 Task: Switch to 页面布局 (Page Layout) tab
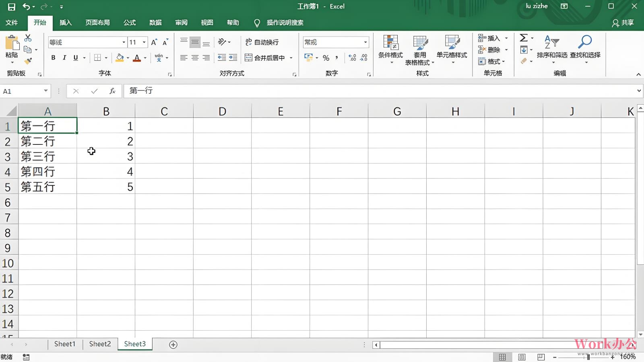tap(98, 23)
